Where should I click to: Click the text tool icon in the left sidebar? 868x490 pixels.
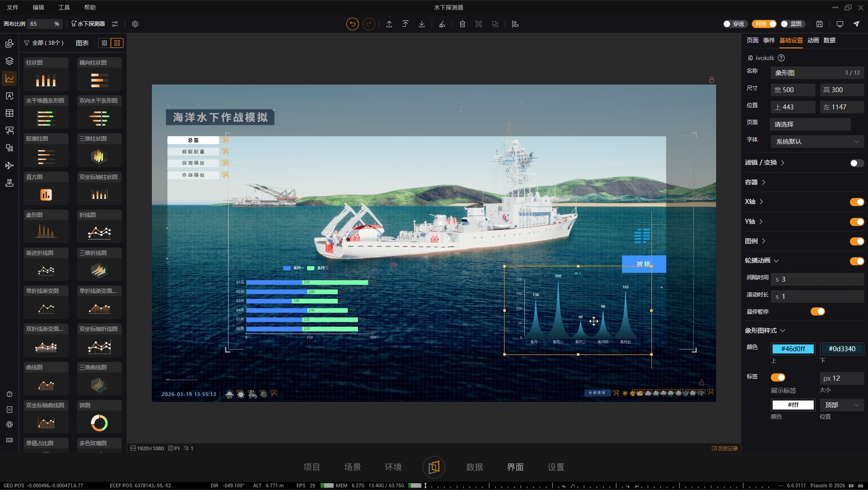9,96
